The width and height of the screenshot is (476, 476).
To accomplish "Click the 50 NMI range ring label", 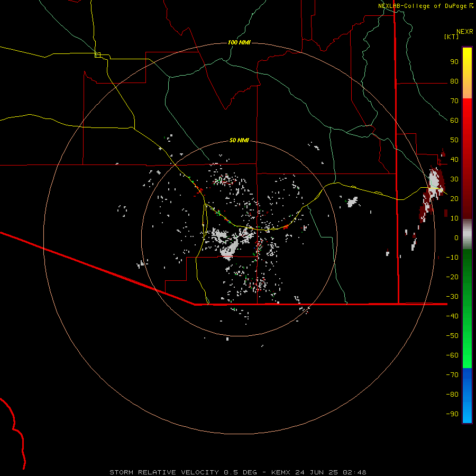I will tap(239, 140).
